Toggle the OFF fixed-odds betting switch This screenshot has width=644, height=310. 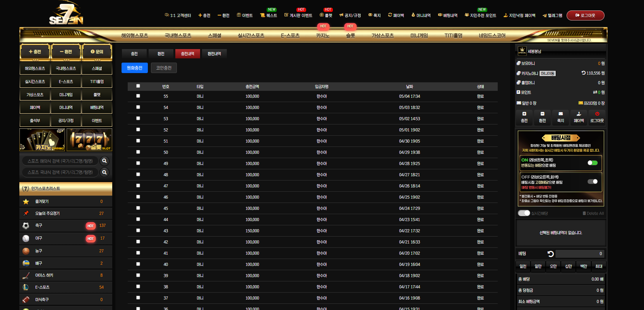[592, 181]
